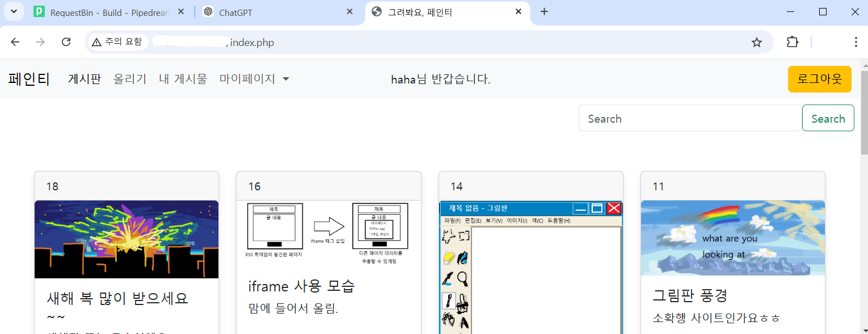The image size is (868, 334).
Task: Click the green Search button
Action: pos(828,118)
